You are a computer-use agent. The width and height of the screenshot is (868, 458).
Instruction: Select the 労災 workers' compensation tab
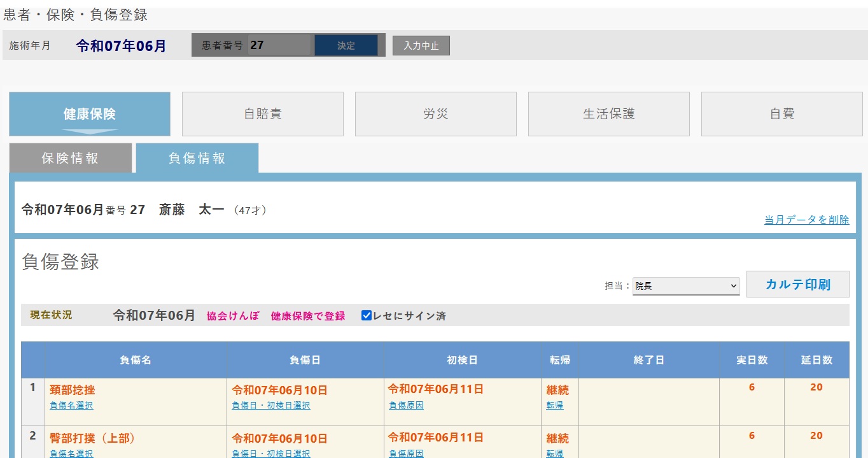(x=435, y=113)
